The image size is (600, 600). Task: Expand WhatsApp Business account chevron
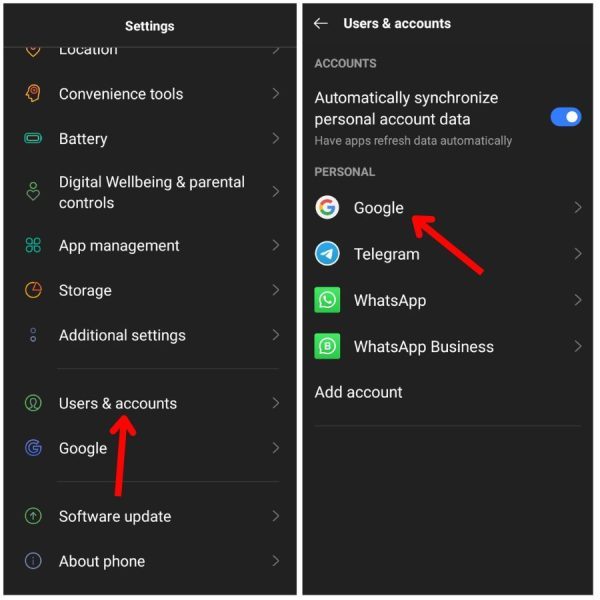click(x=578, y=346)
